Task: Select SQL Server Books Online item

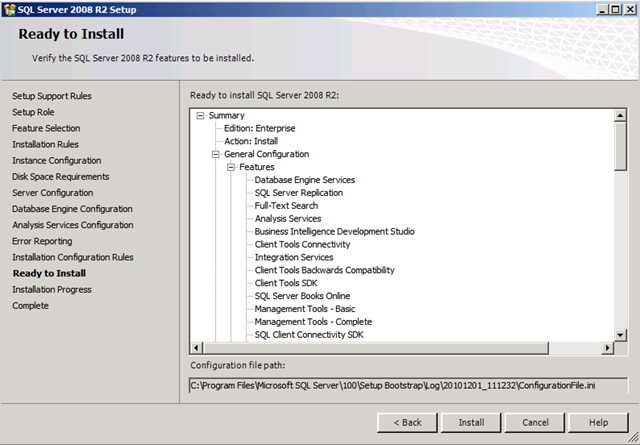Action: point(302,296)
